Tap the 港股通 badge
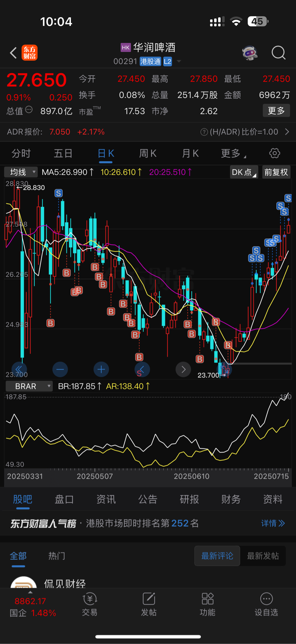296x644 pixels. coord(150,61)
